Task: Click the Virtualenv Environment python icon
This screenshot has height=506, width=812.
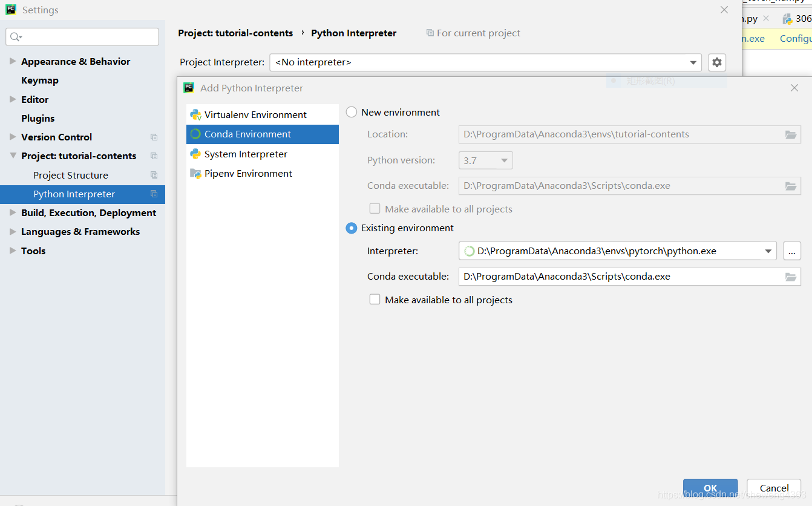Action: pyautogui.click(x=195, y=114)
